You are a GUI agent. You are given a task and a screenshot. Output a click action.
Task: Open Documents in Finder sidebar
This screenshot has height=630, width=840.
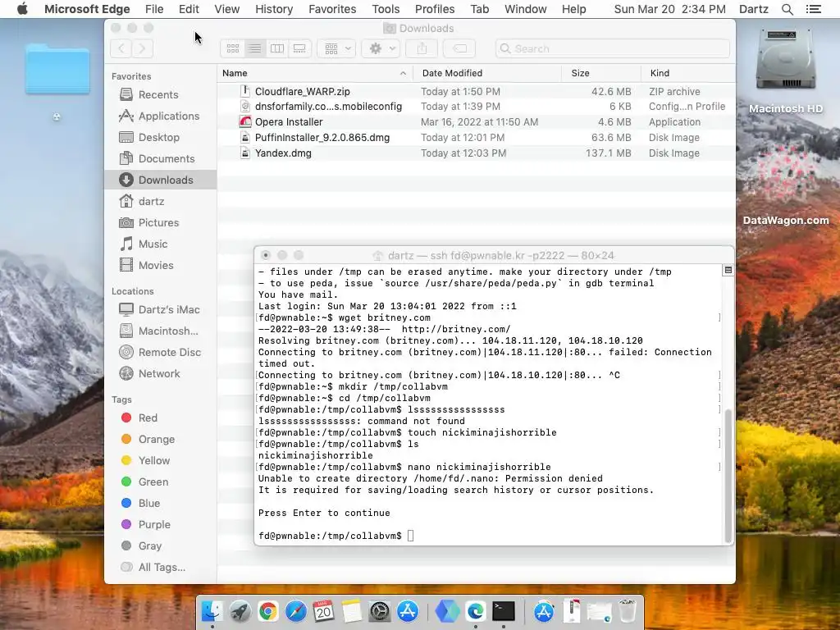(x=160, y=159)
